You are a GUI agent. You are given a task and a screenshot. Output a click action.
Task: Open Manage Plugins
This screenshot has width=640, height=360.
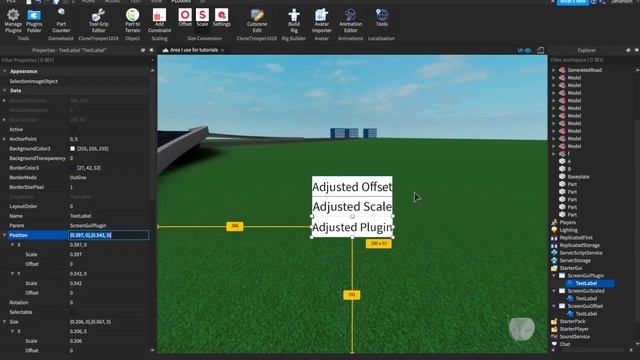coord(13,21)
